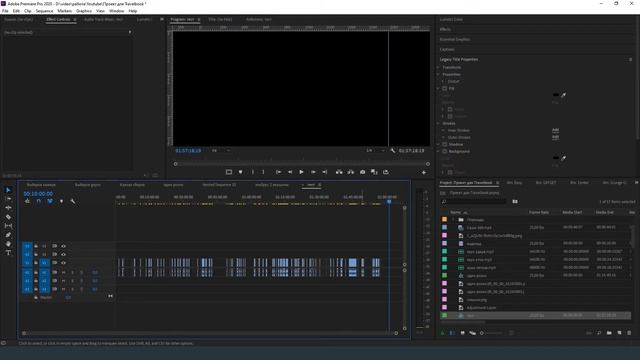640x360 pixels.
Task: Collapse the Strokes section
Action: pyautogui.click(x=438, y=123)
